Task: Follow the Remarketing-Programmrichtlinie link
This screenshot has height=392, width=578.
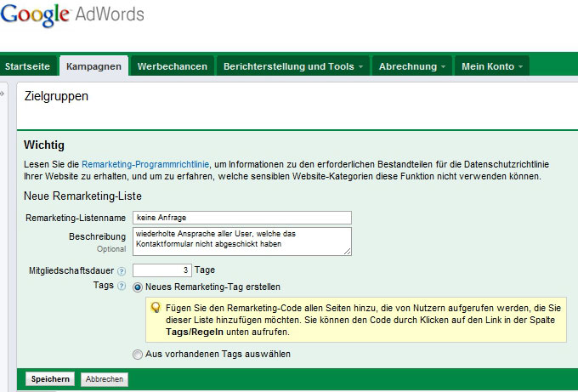Action: tap(145, 164)
